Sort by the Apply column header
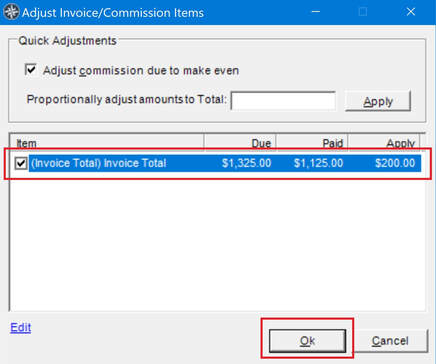The width and height of the screenshot is (436, 364). coord(384,143)
